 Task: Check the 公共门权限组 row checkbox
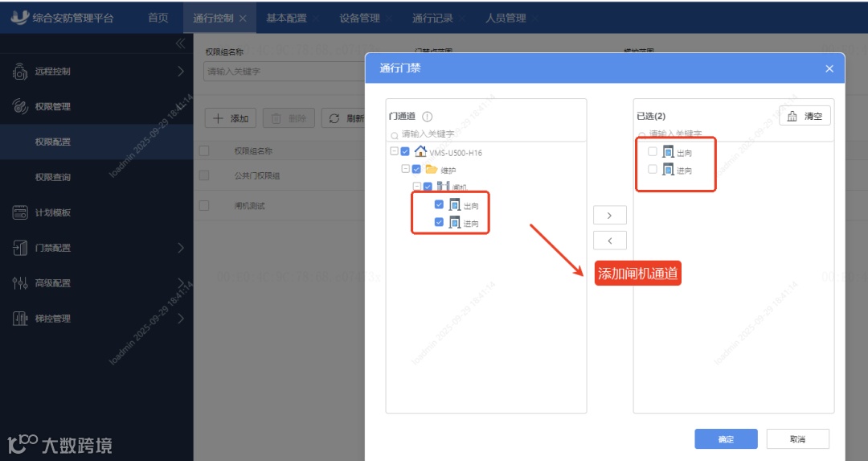[x=204, y=175]
